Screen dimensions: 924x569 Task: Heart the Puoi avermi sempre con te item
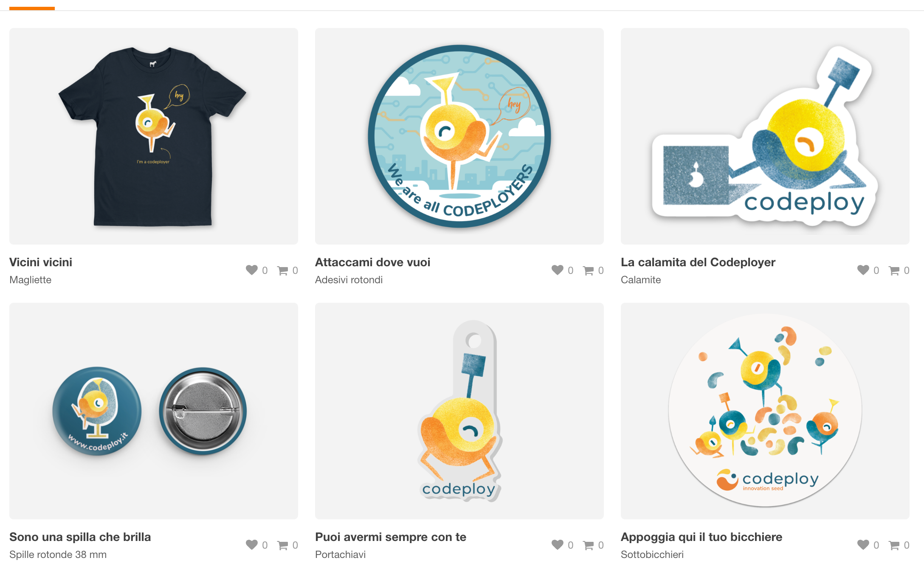[558, 545]
